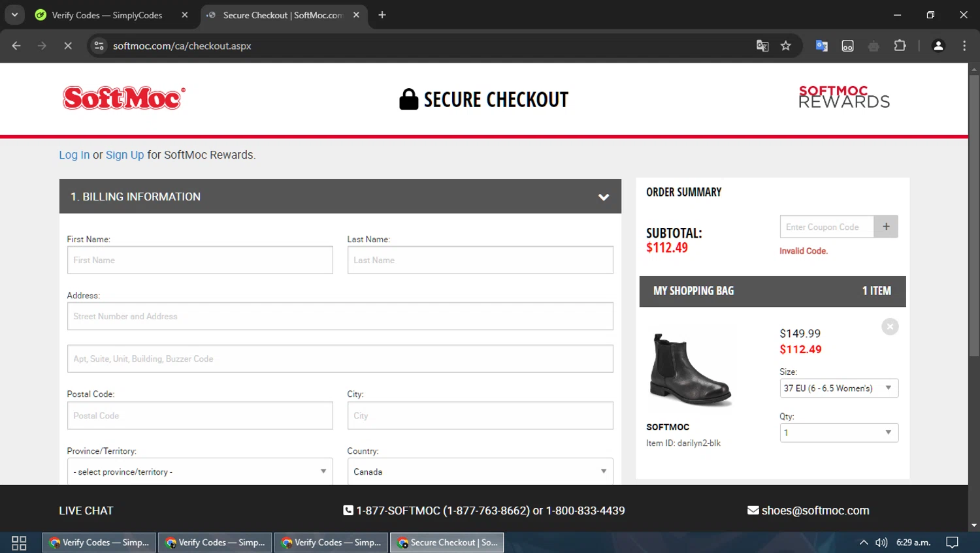Go back with the browser back arrow
Image resolution: width=980 pixels, height=553 pixels.
tap(16, 46)
